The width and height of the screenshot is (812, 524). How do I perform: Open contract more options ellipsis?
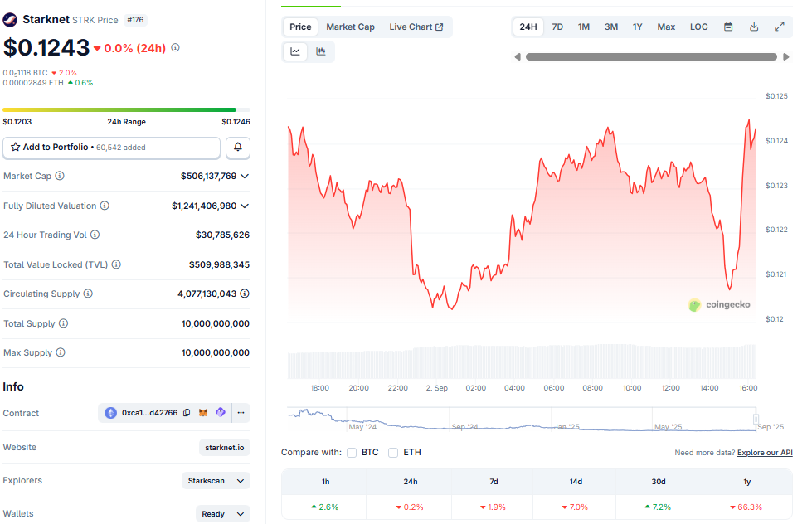(x=241, y=413)
